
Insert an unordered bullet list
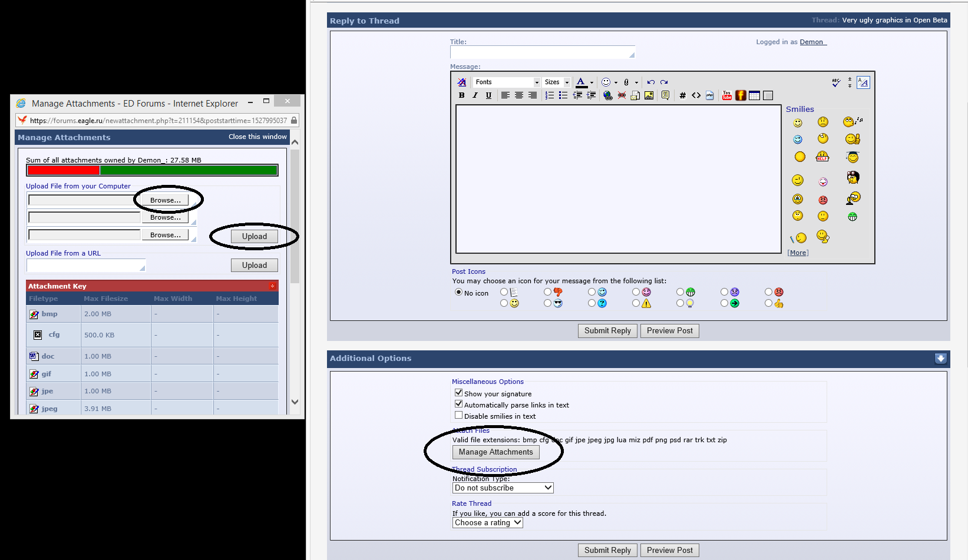coord(563,95)
